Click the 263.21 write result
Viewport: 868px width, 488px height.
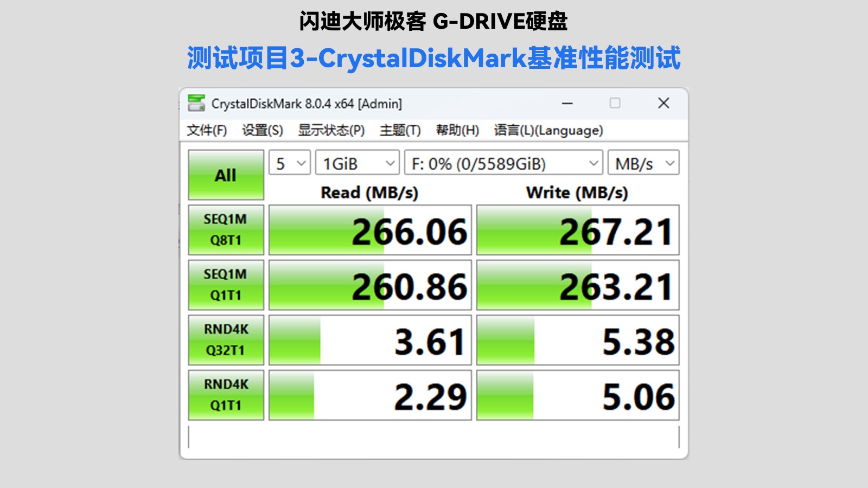coord(578,285)
